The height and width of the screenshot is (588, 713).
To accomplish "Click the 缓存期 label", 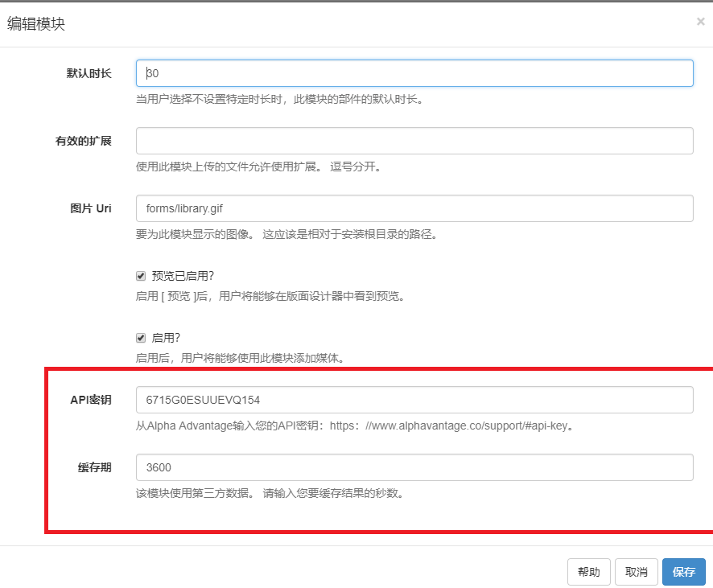I will pyautogui.click(x=95, y=467).
